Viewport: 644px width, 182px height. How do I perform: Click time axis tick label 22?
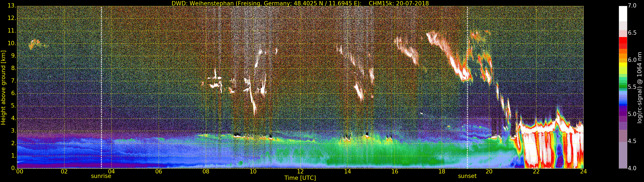[536, 171]
